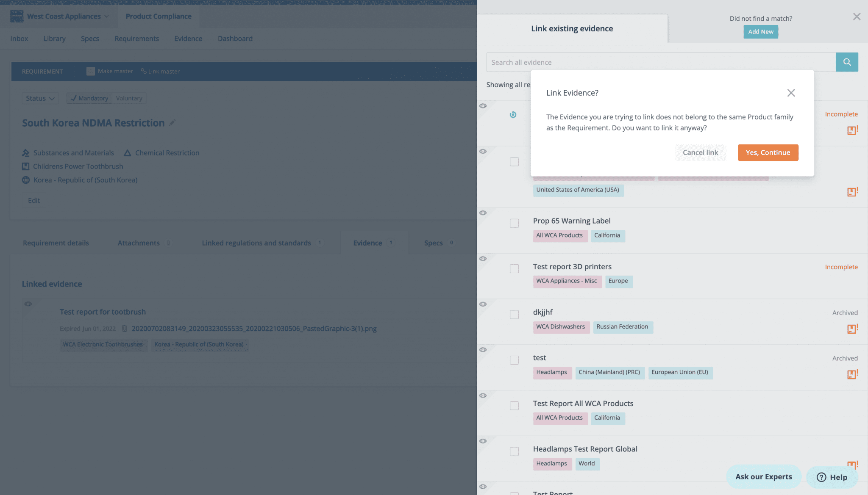Click Link master link

(x=160, y=71)
